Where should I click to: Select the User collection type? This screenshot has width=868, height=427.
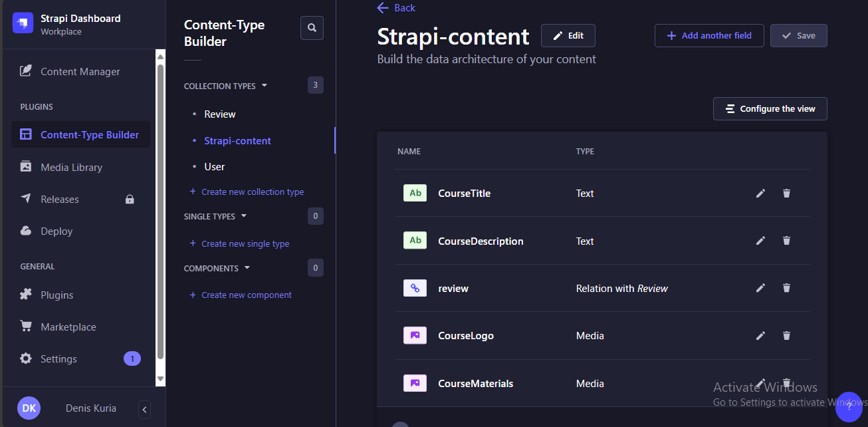[215, 167]
